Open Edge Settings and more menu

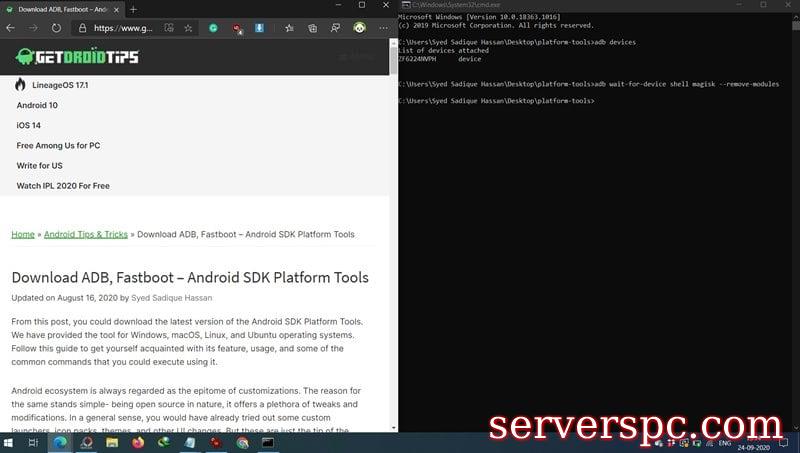(x=384, y=28)
